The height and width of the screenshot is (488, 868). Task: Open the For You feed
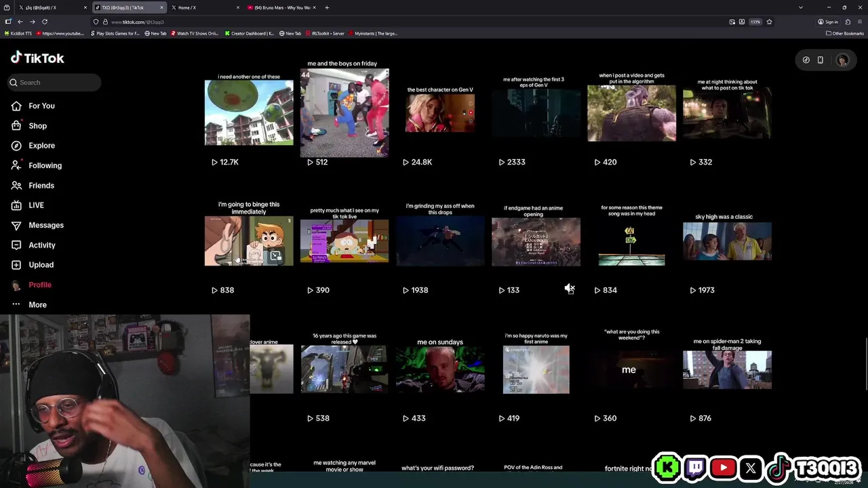click(41, 106)
